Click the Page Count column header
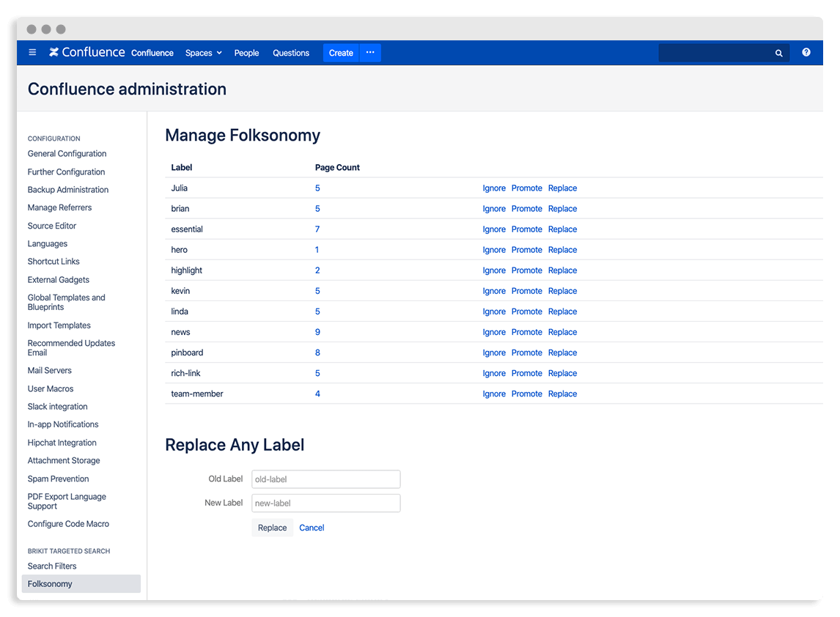This screenshot has width=840, height=617. point(337,168)
